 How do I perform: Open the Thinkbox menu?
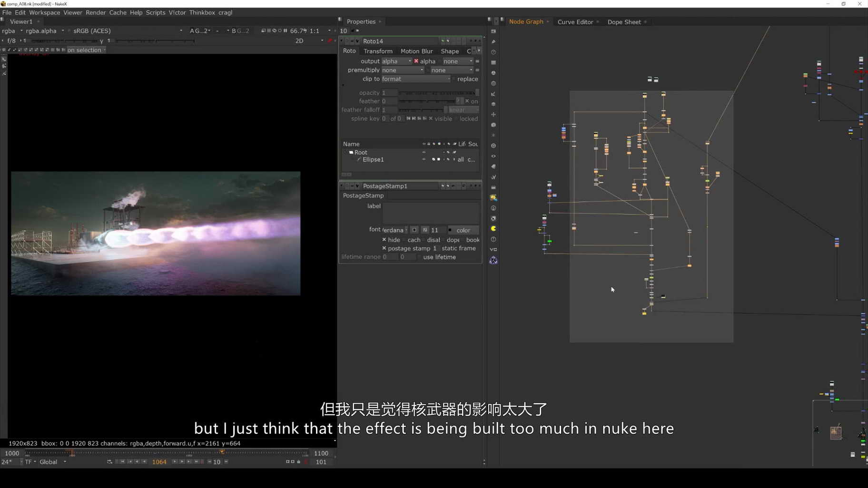202,13
